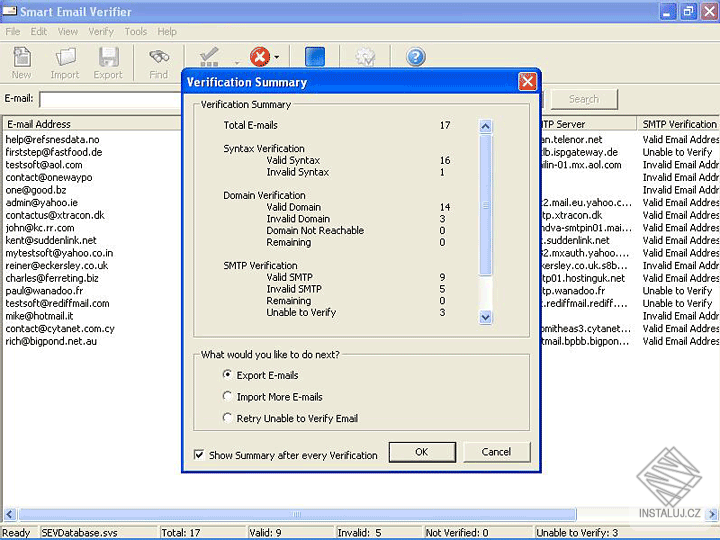Click the Search button
720x540 pixels.
(x=584, y=99)
